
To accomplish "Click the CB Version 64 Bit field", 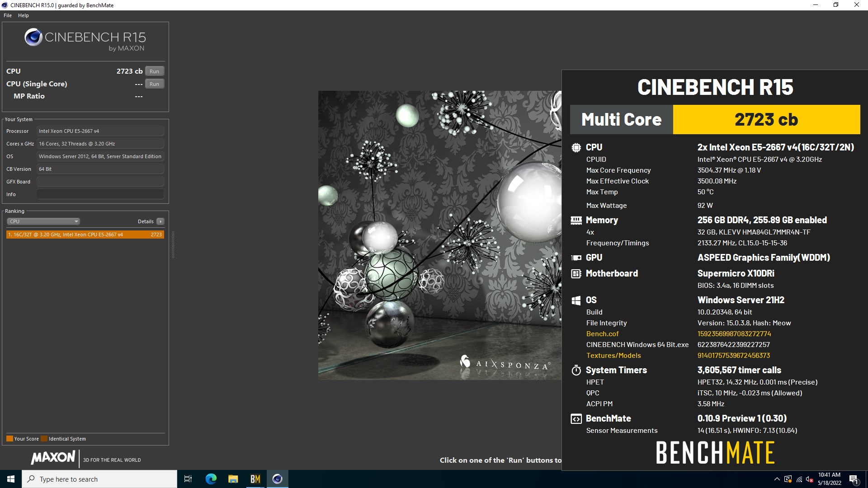I will point(100,169).
